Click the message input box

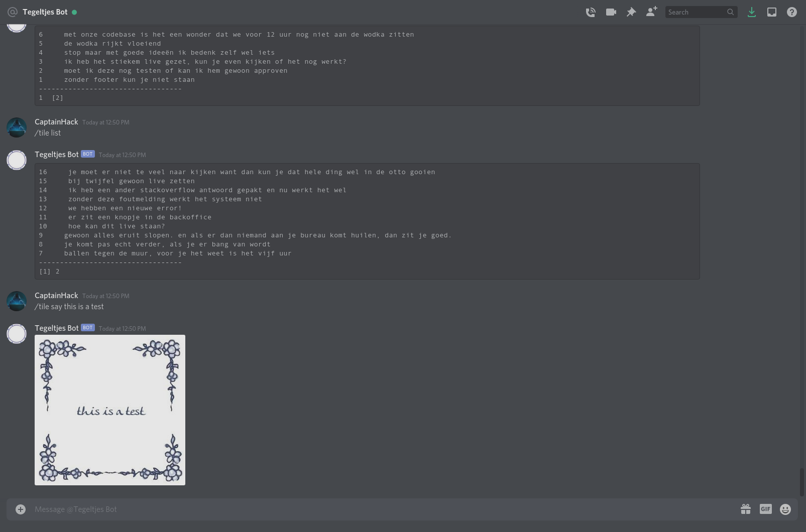click(x=352, y=509)
